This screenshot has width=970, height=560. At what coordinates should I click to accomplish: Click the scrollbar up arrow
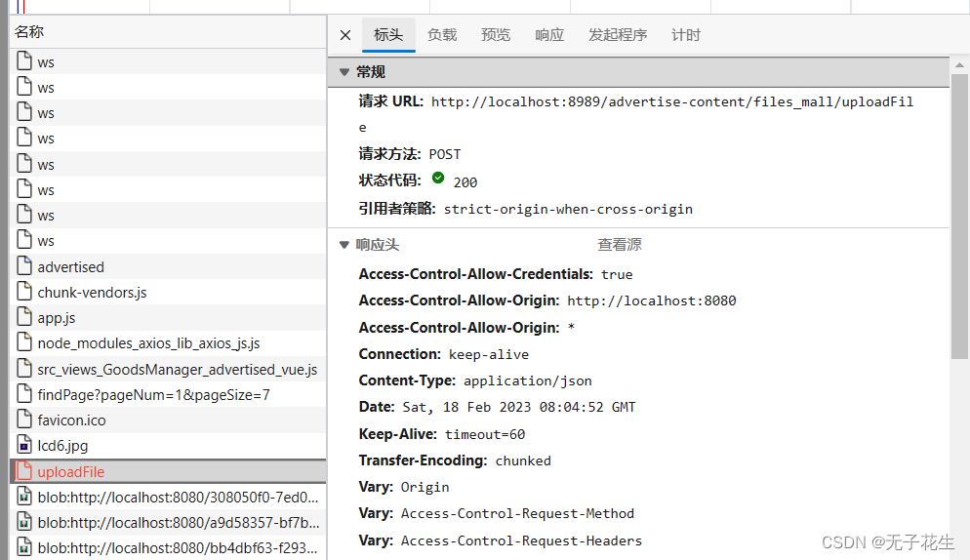click(959, 65)
